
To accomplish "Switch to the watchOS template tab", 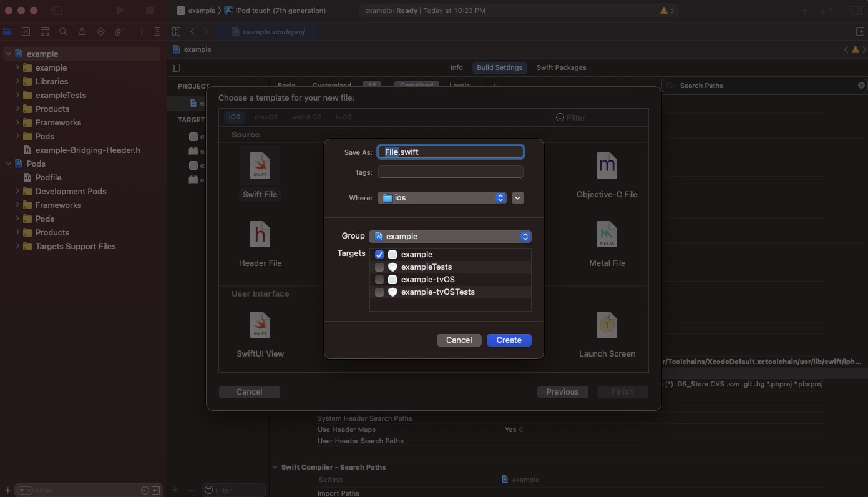I will click(306, 117).
